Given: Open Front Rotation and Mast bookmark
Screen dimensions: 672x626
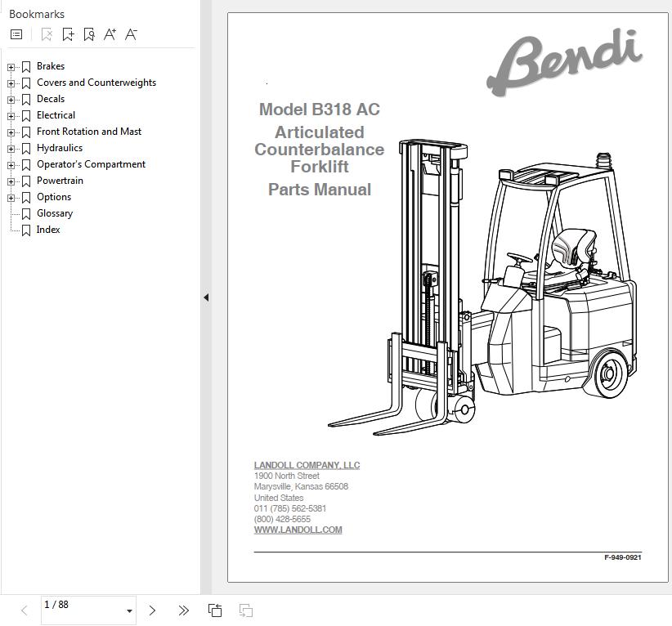Looking at the screenshot, I should click(89, 132).
